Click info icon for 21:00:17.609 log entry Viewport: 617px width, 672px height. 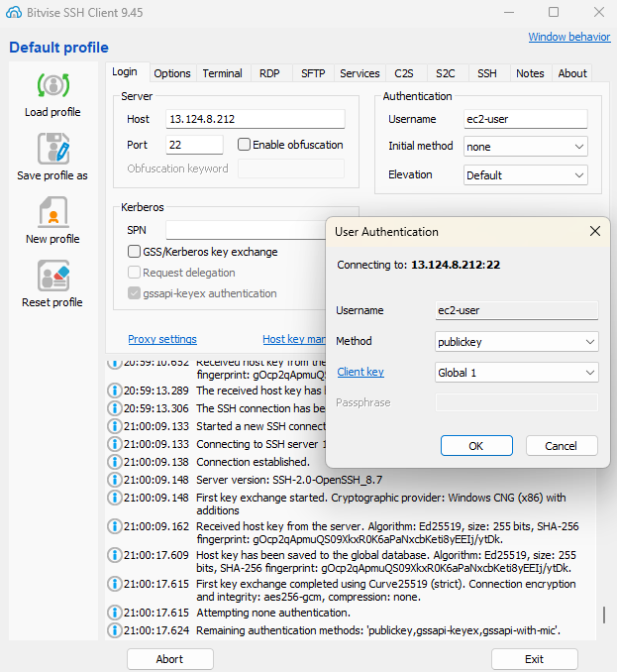coord(114,555)
